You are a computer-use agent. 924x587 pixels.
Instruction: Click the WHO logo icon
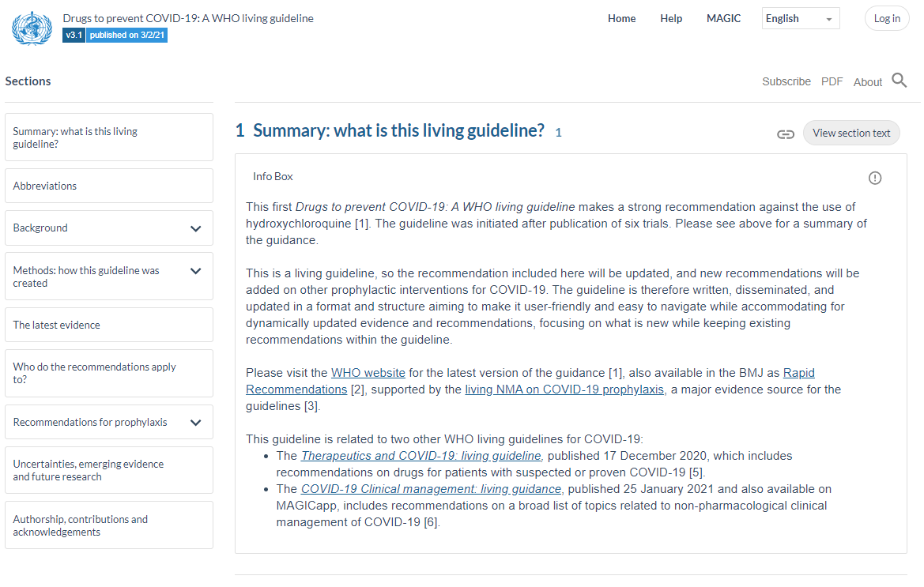[x=32, y=28]
